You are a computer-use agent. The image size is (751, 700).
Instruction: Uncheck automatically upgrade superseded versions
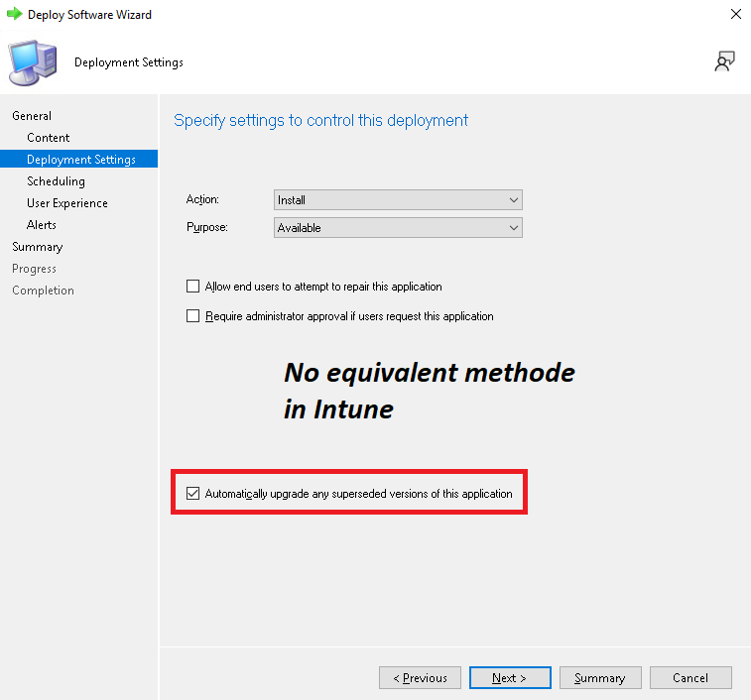193,493
